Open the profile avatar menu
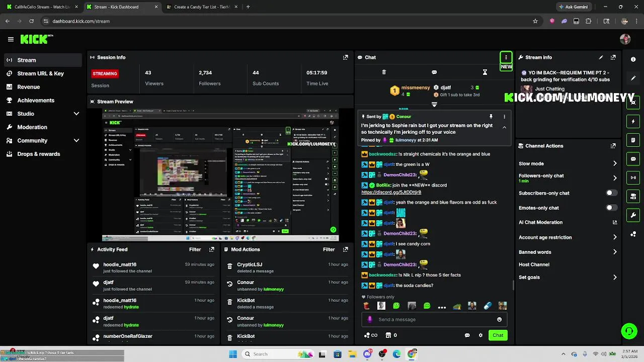Screen dimensions: 644x362 [625, 39]
